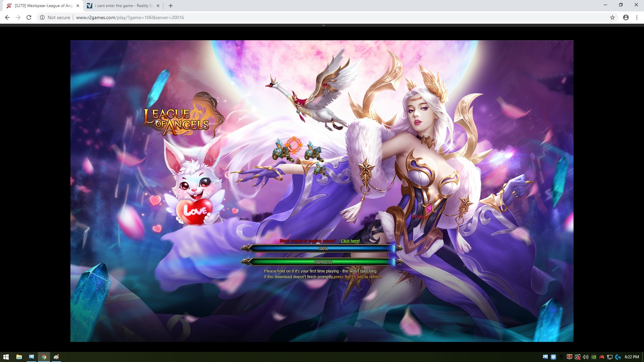Open Chrome's three-dot menu
644x362 pixels.
pos(637,17)
